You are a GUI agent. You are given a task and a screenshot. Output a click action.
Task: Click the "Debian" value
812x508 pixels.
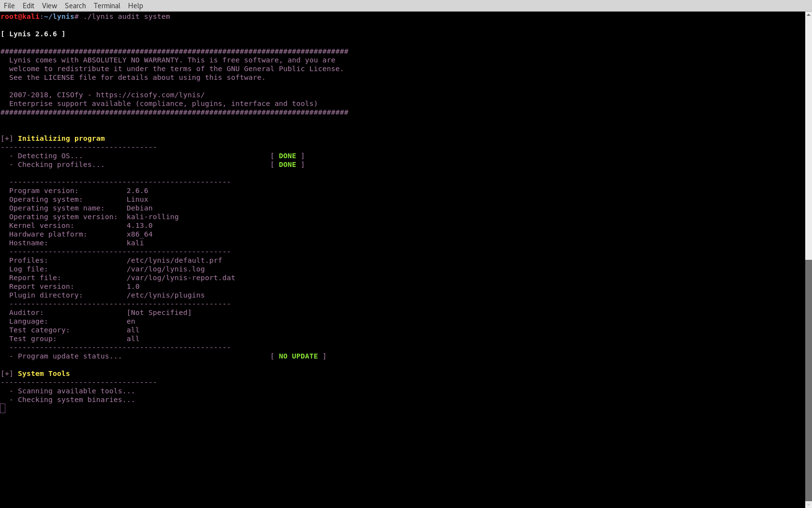(x=140, y=208)
